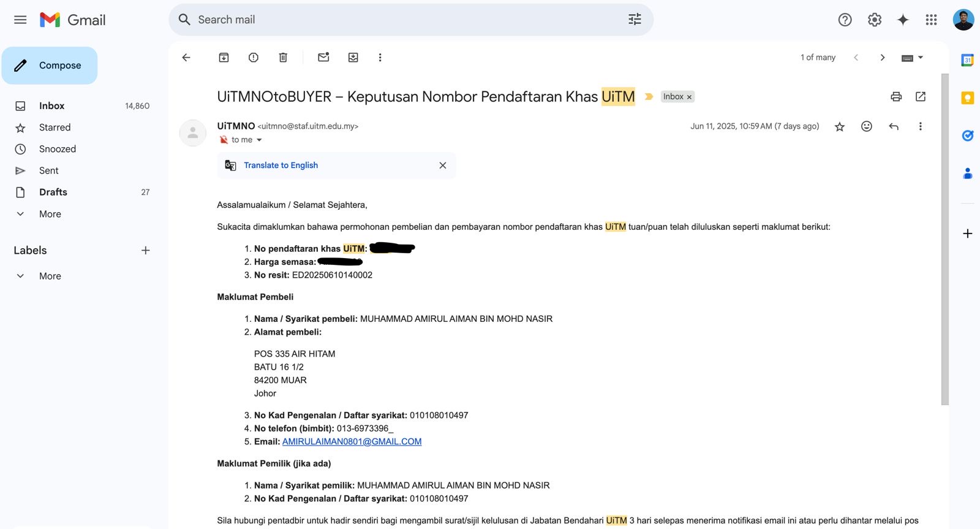Add an emoji reaction to the email
Screen dimensions: 980x529
coord(867,126)
